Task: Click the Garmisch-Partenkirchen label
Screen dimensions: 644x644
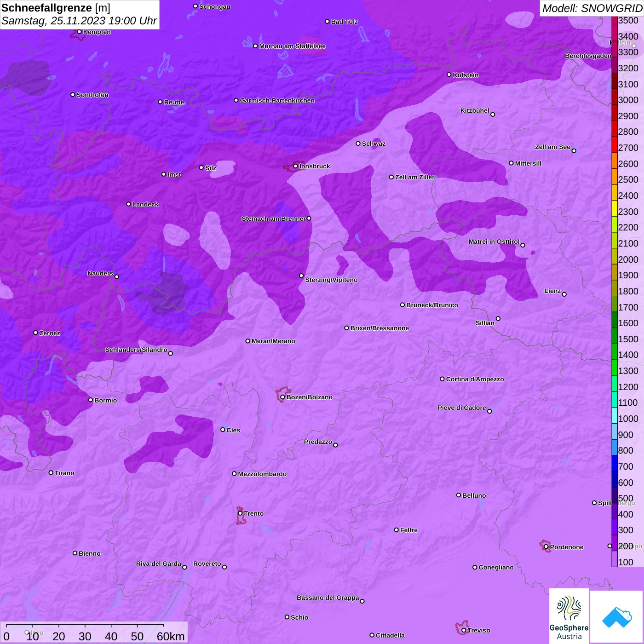Action: pyautogui.click(x=277, y=100)
